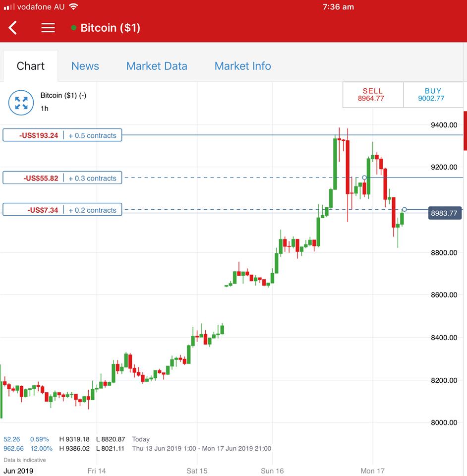The width and height of the screenshot is (467, 476).
Task: Tap the 12.00% range change value
Action: coord(41,448)
